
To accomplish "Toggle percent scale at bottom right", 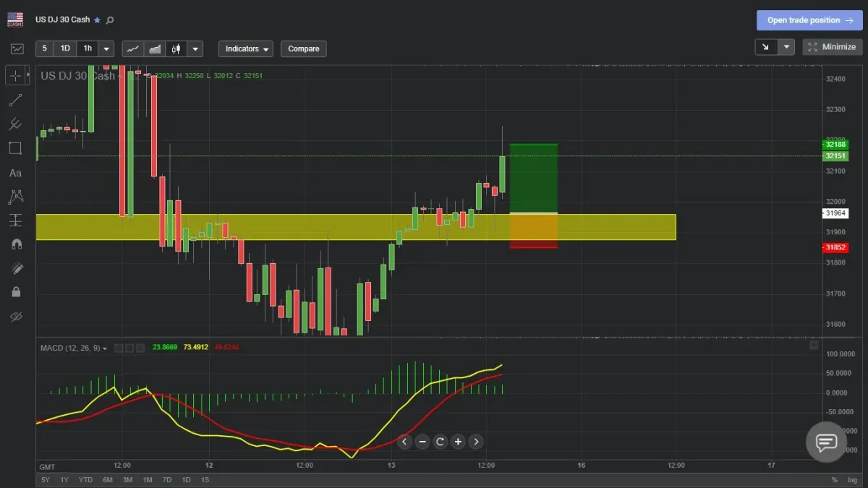I will click(835, 480).
